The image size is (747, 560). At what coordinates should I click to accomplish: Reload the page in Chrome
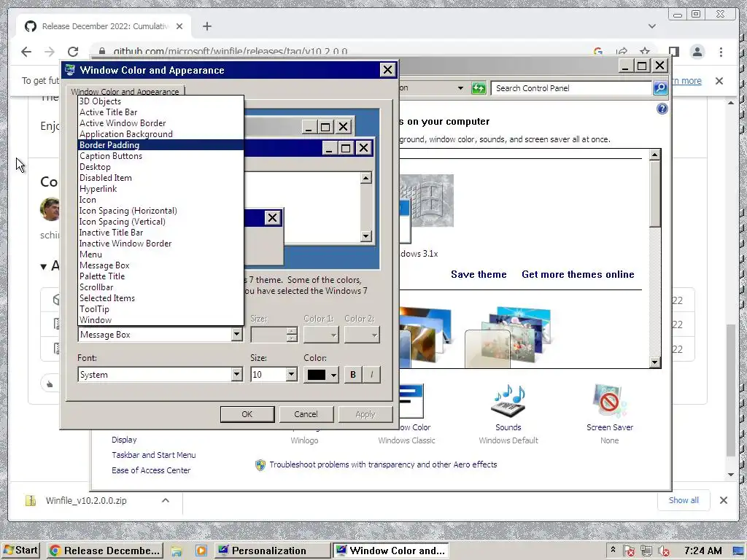(73, 52)
